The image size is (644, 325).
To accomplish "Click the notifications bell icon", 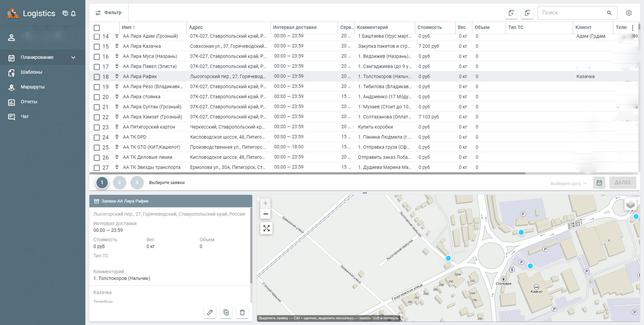I will [73, 13].
